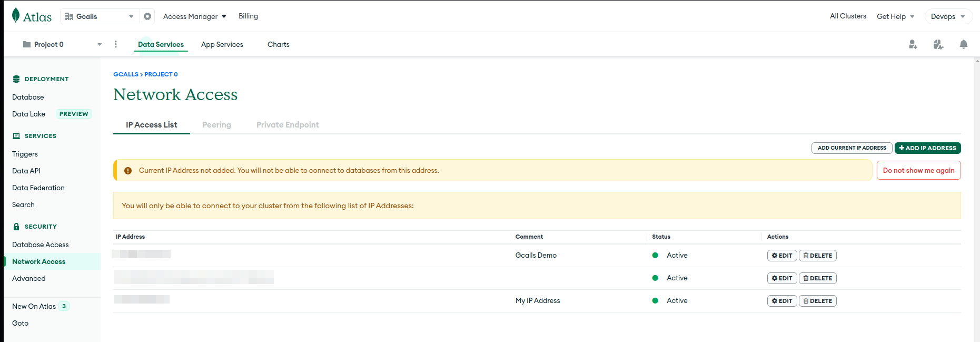
Task: Open Search in the sidebar
Action: click(x=23, y=204)
